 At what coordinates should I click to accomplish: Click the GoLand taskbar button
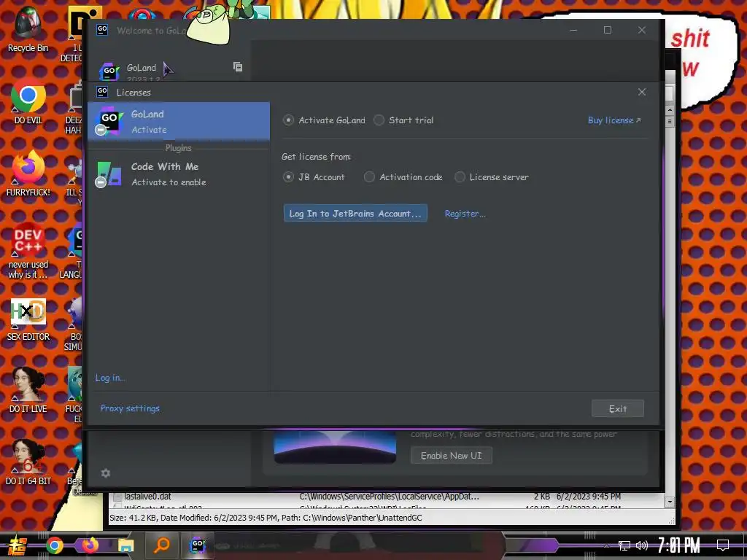coord(197,545)
